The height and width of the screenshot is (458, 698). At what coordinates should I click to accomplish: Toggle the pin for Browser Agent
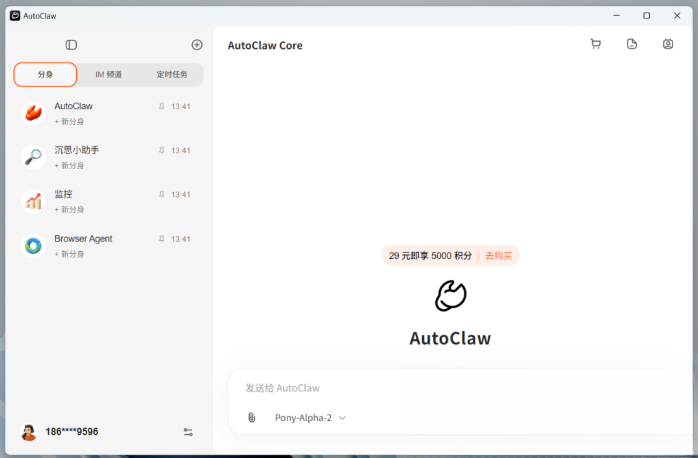[x=162, y=239]
